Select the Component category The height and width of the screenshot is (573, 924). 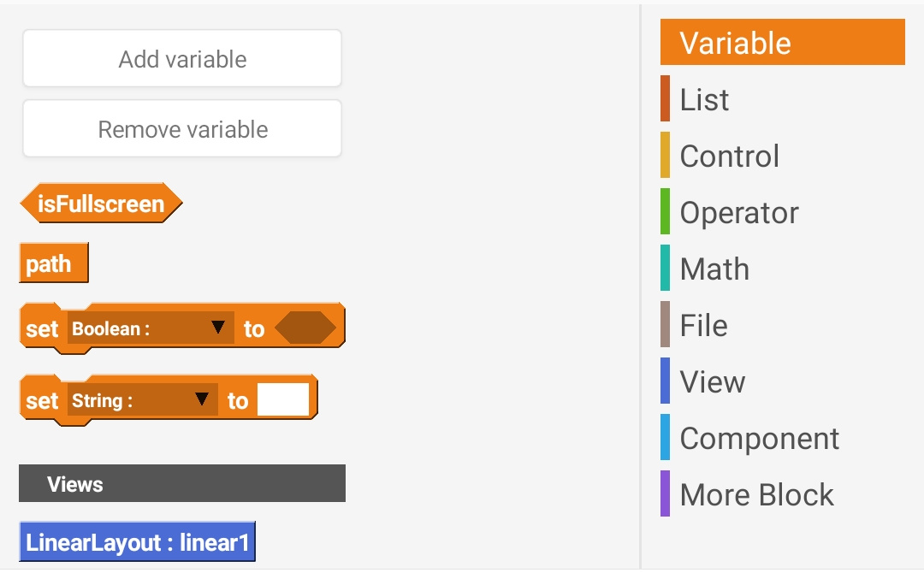coord(759,438)
